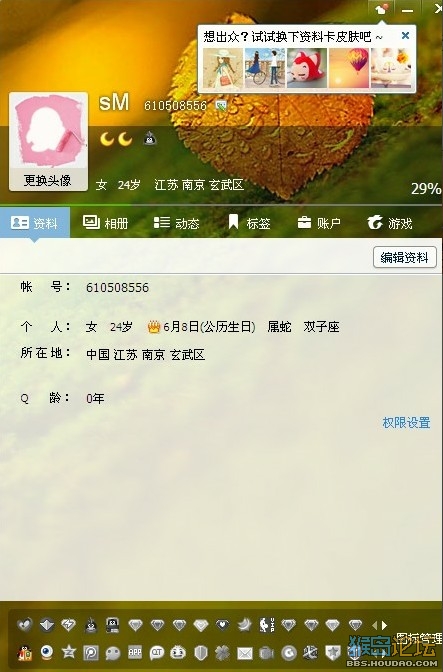Open the 权限设置 link
The width and height of the screenshot is (443, 672).
(406, 423)
